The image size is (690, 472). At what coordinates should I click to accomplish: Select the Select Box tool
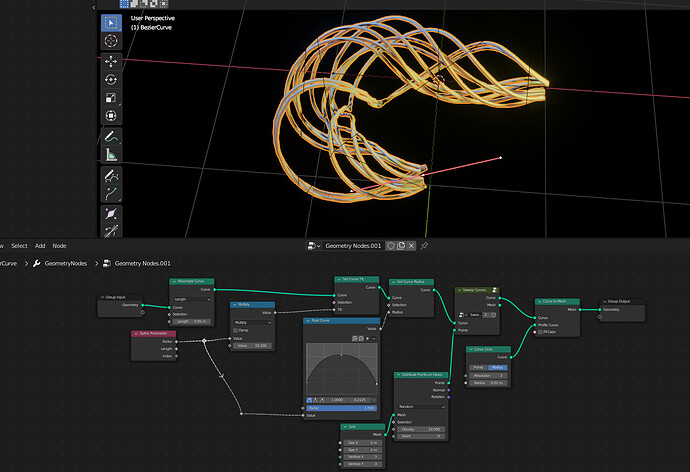[111, 23]
